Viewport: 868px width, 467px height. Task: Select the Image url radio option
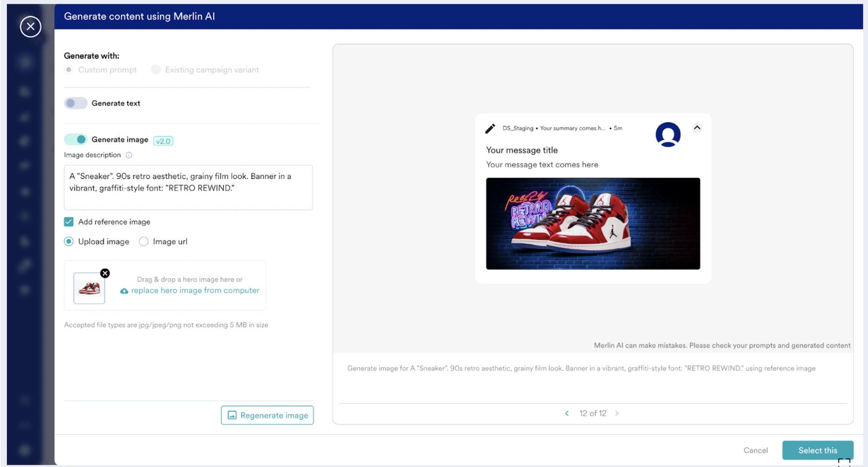144,242
